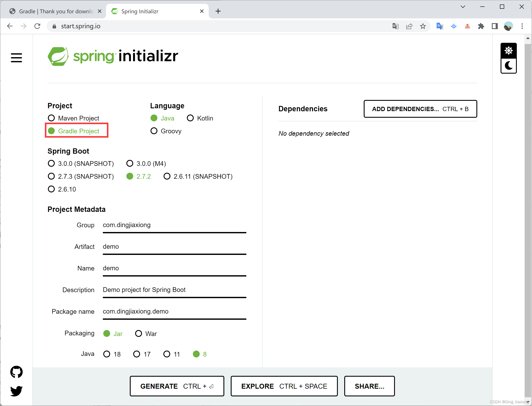The width and height of the screenshot is (532, 406).
Task: Open a new browser tab
Action: tap(218, 11)
